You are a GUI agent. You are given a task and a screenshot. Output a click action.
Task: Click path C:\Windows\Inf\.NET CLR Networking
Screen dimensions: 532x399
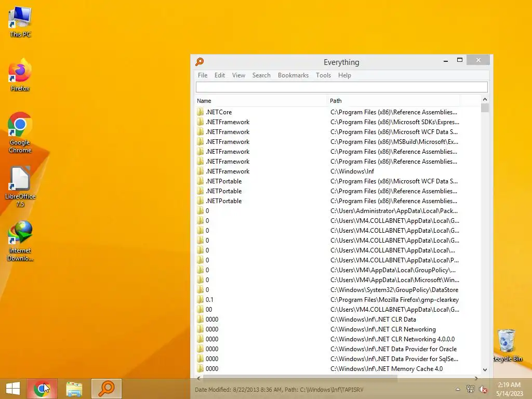coord(383,329)
